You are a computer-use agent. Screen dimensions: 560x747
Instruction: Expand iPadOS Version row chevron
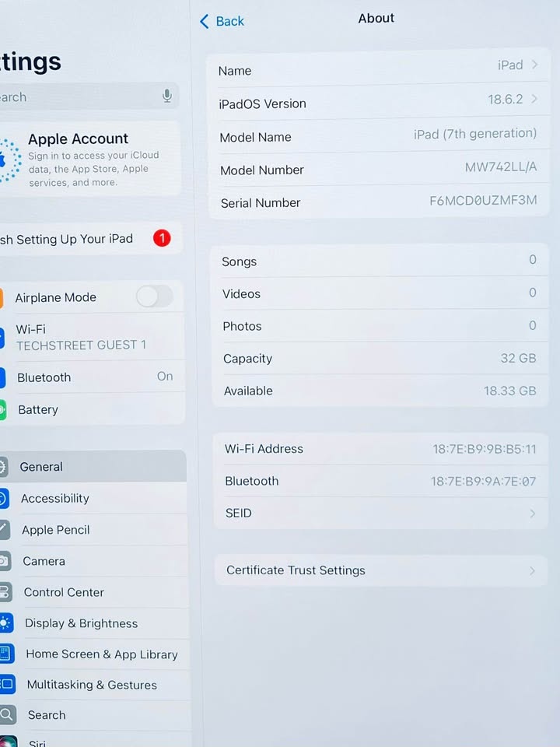click(534, 99)
